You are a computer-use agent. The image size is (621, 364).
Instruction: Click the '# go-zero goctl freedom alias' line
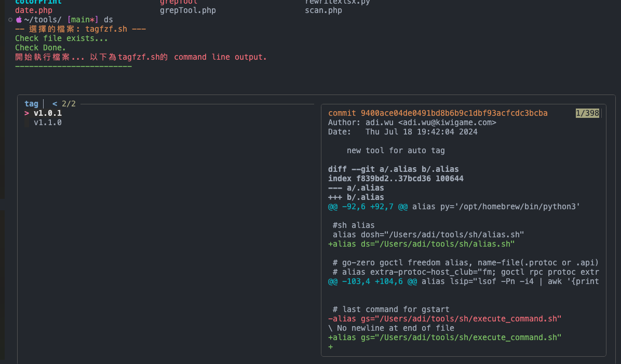465,263
